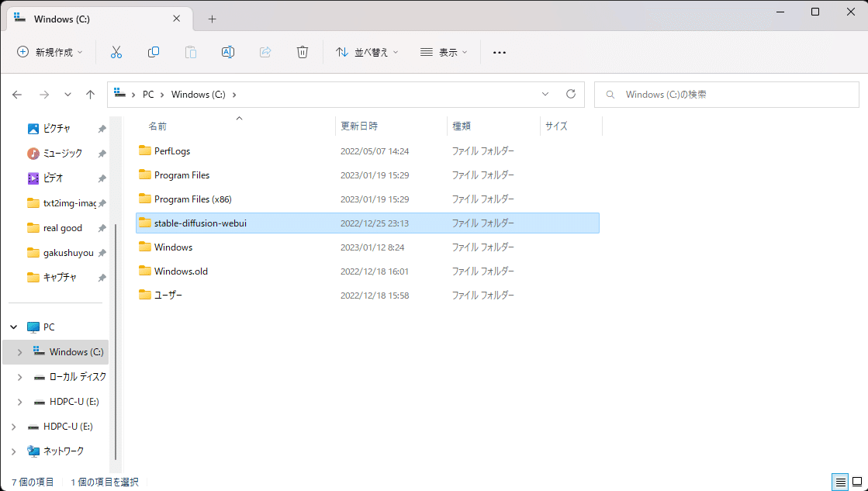Sort by the 種類 column header

[462, 126]
